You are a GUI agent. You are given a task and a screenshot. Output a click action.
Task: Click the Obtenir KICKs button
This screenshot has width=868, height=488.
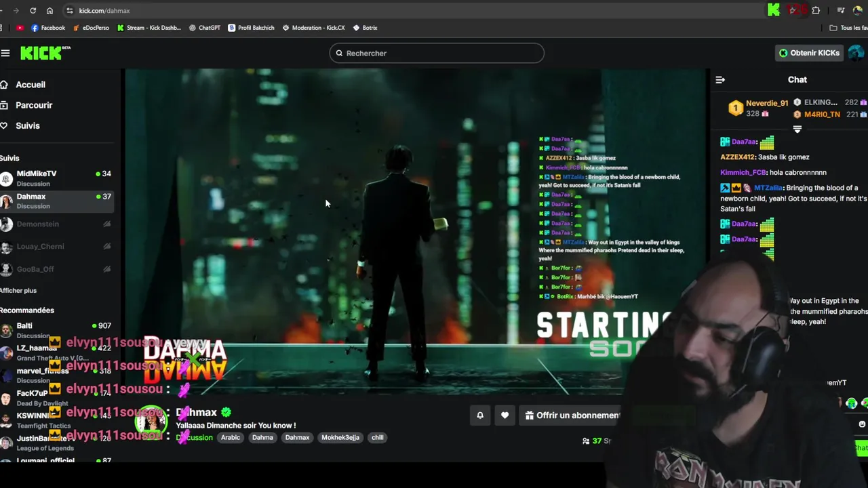809,53
